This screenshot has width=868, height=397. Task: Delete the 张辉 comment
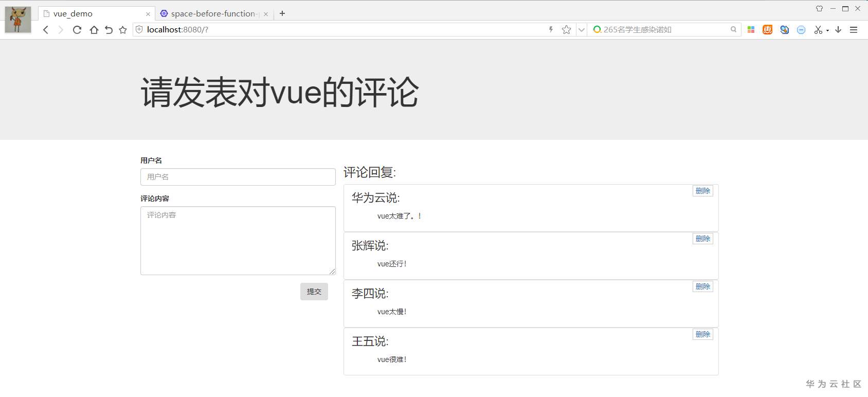pyautogui.click(x=703, y=239)
